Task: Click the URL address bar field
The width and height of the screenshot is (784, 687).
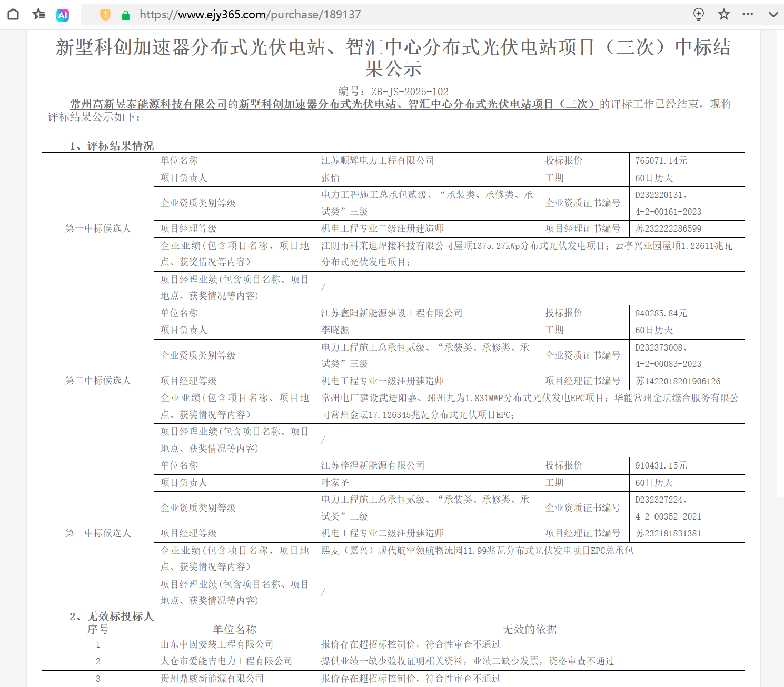Action: tap(369, 15)
